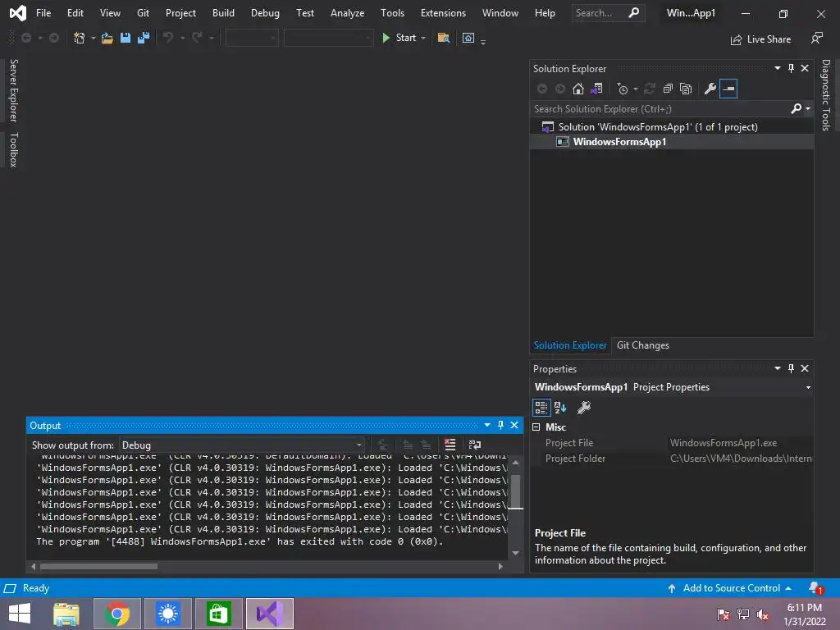Image resolution: width=840 pixels, height=630 pixels.
Task: Open the Build menu
Action: point(223,13)
